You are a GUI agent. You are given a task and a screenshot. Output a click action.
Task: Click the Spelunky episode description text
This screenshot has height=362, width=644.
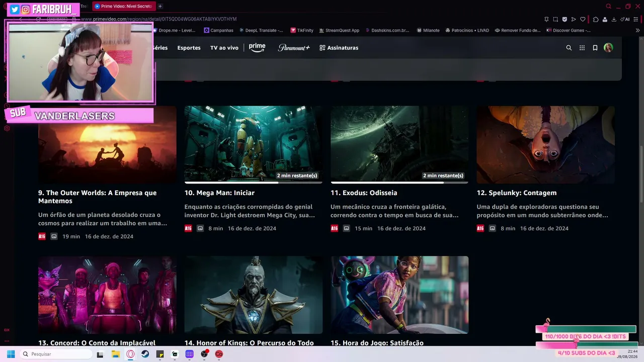click(x=543, y=211)
